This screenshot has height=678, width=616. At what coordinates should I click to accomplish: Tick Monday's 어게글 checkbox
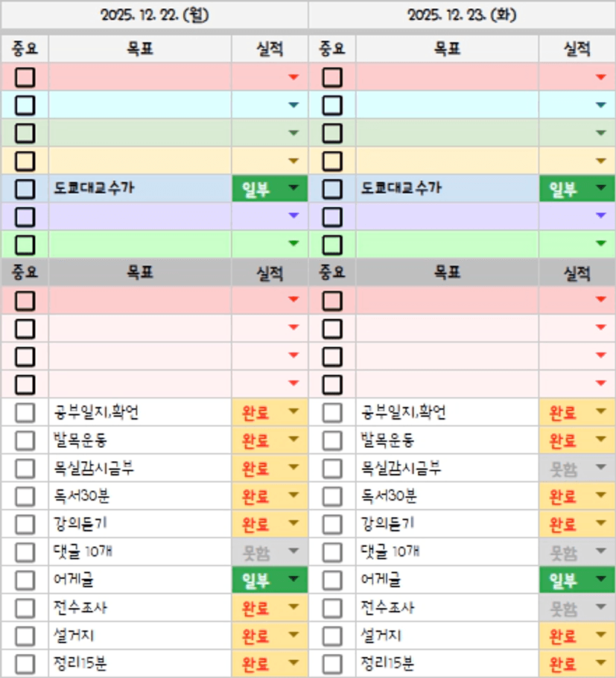point(25,580)
